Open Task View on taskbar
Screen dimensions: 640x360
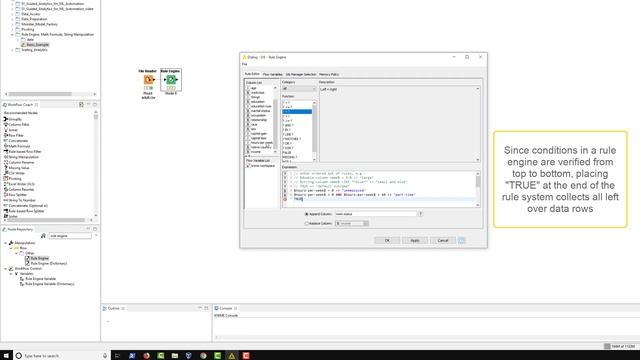pos(117,356)
